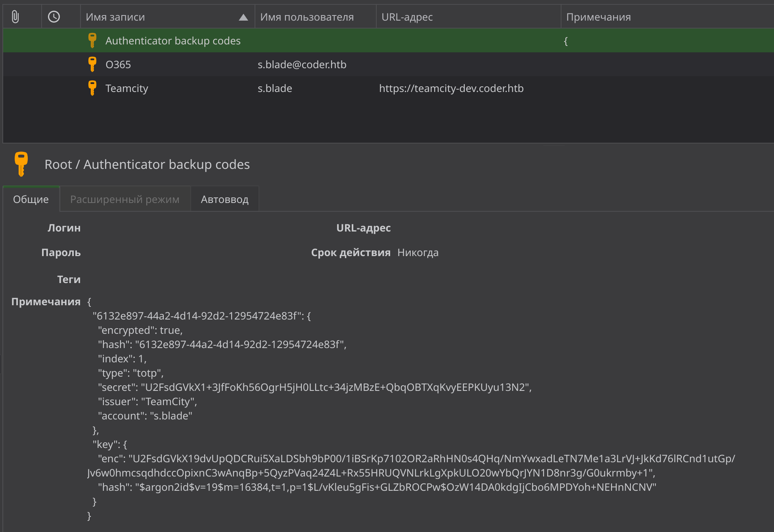774x532 pixels.
Task: Click the paperclip attachments column icon
Action: [15, 17]
